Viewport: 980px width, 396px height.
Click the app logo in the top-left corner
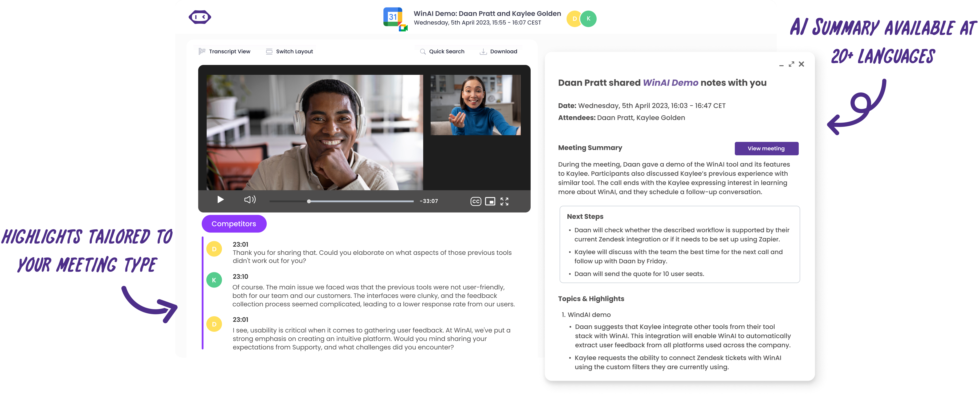(x=200, y=17)
